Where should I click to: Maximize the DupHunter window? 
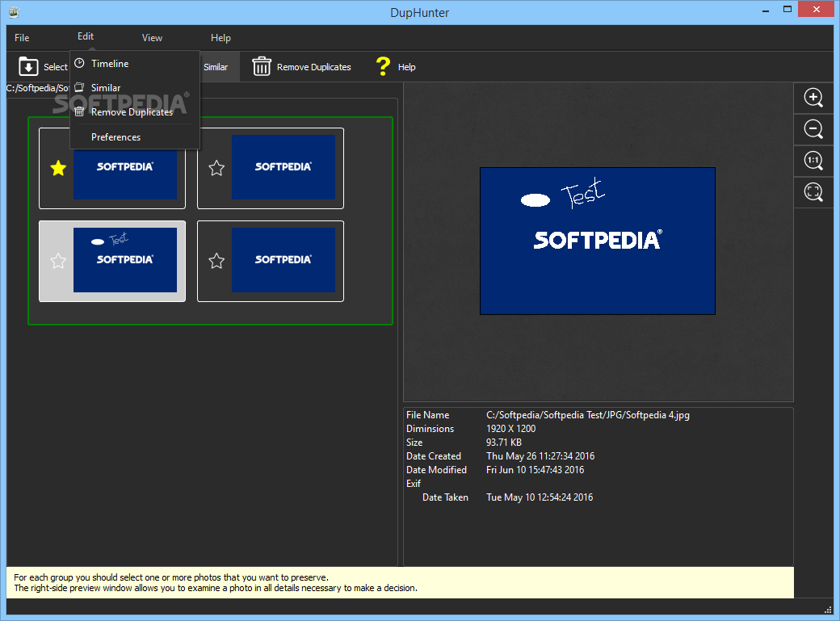(x=787, y=9)
